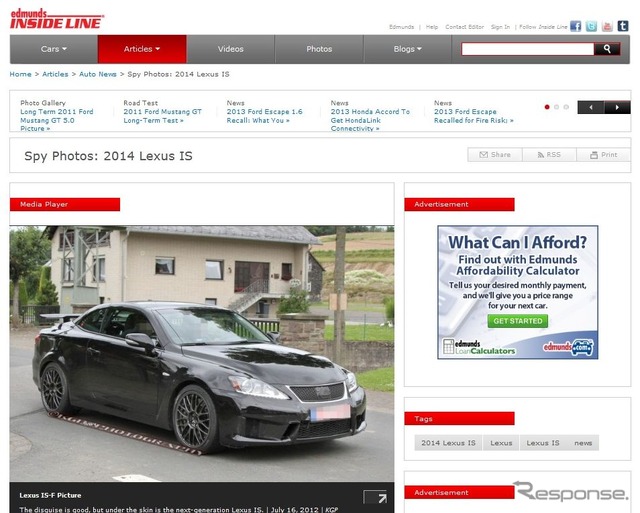Click GET STARTED in the ad
The height and width of the screenshot is (513, 640).
[518, 321]
